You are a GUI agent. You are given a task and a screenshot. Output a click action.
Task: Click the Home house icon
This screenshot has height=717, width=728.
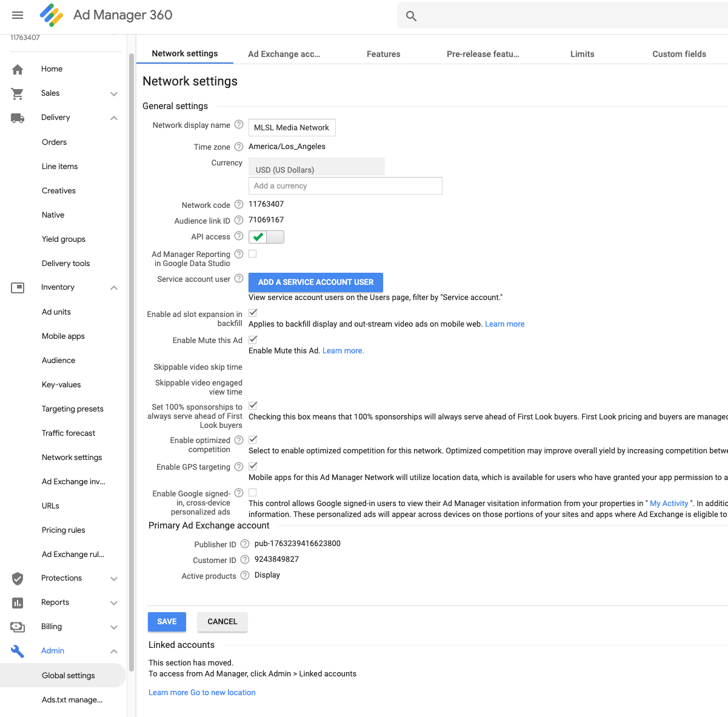18,69
